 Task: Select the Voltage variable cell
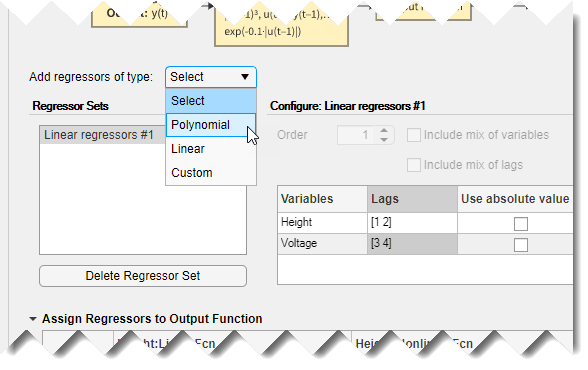coord(322,244)
